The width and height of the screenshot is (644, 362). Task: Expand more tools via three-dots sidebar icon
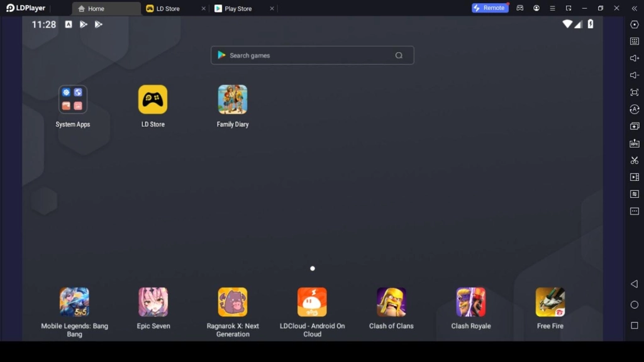point(635,211)
